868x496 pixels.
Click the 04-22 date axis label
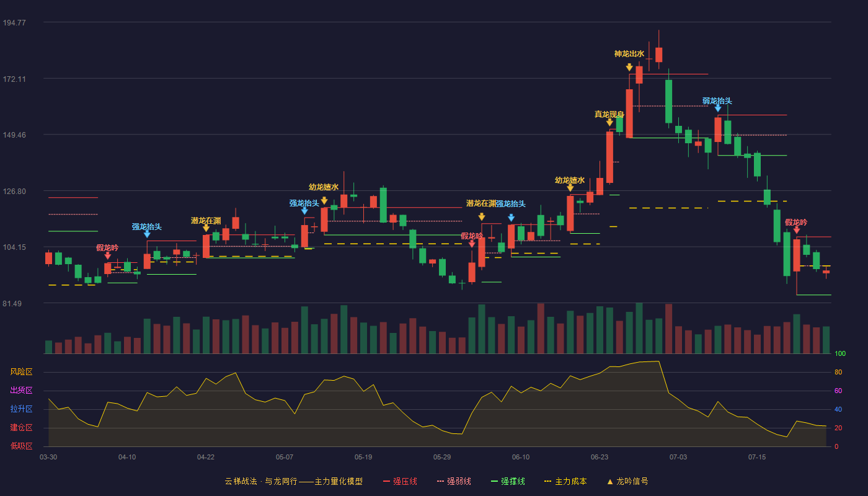[x=206, y=457]
